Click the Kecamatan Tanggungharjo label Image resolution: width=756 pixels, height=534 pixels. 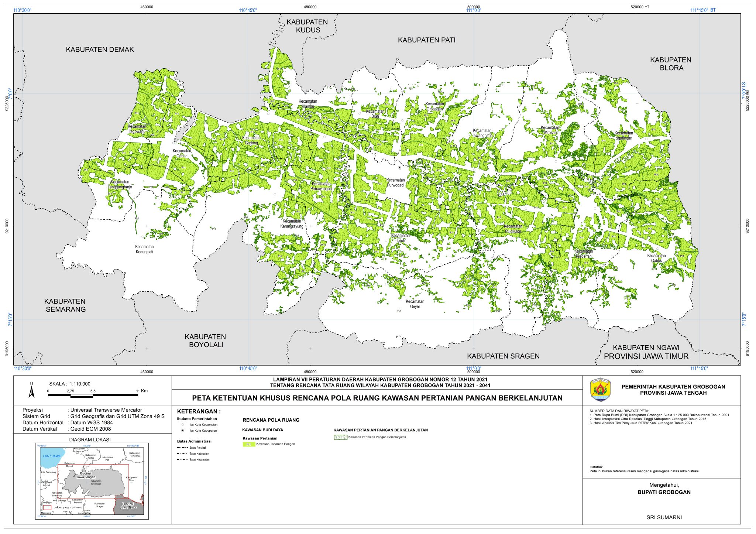click(x=120, y=184)
